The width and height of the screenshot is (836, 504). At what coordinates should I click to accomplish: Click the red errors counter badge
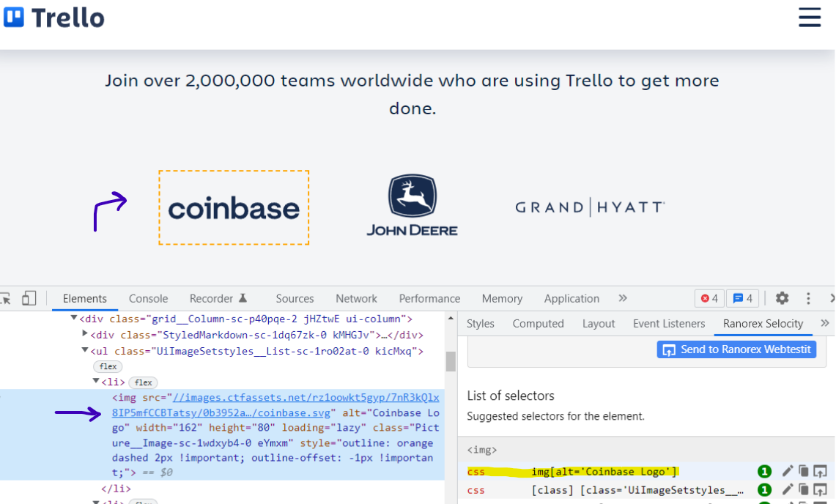[x=709, y=298]
